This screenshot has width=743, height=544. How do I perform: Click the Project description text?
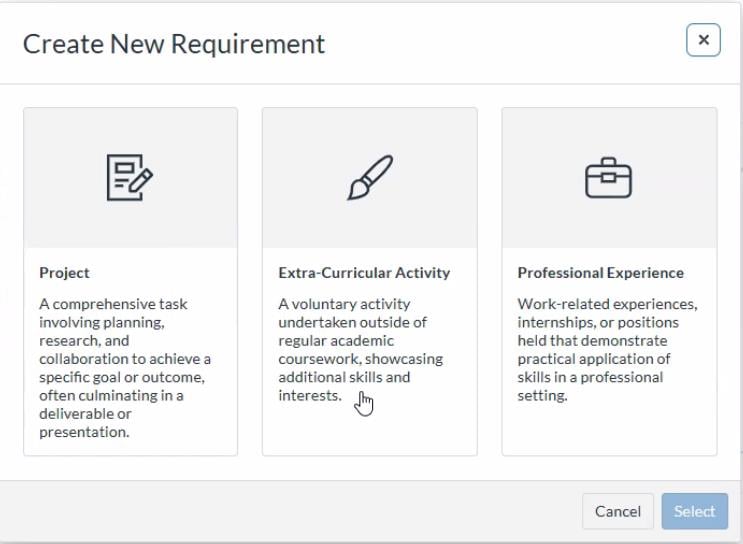125,368
